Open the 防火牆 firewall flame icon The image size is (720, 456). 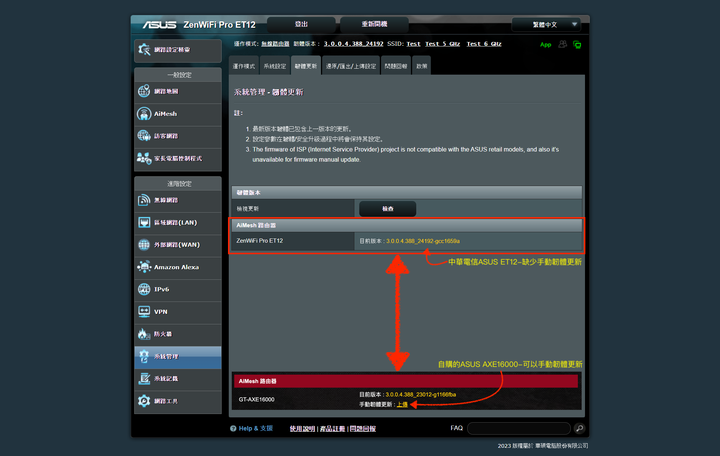(x=144, y=334)
